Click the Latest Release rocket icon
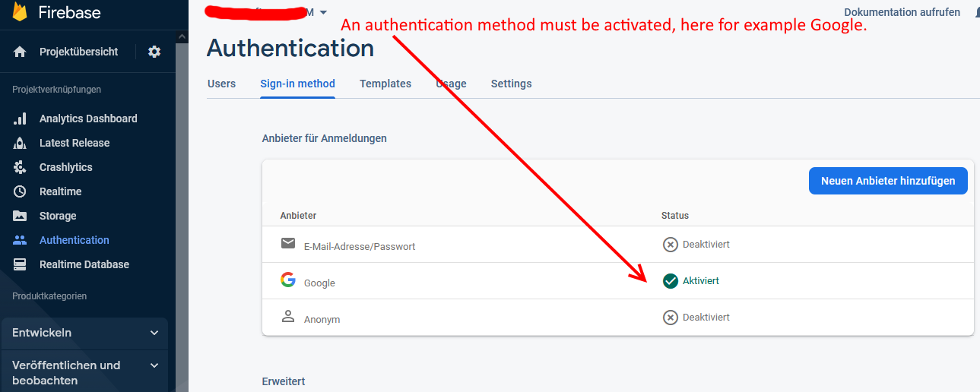This screenshot has width=980, height=392. [x=20, y=143]
